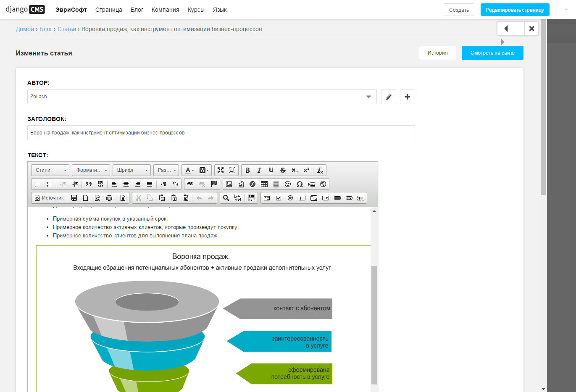
Task: Insert an anchor using the flag icon
Action: pos(214,184)
